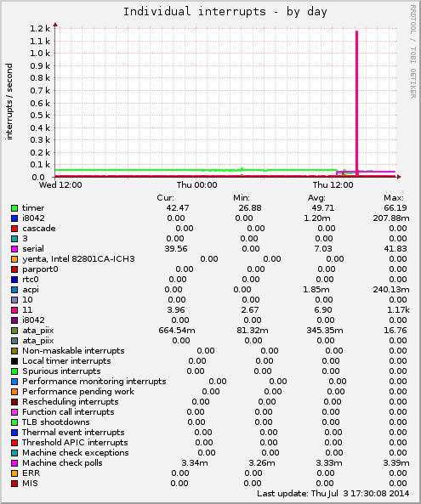The height and width of the screenshot is (504, 421).
Task: Click interrupt 11 current value 3.96
Action: pos(176,310)
